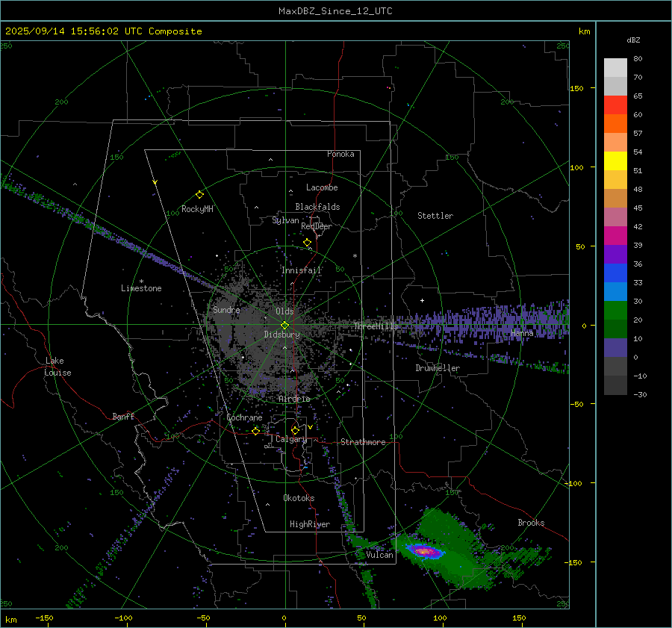Click the RockyMH label

click(x=197, y=209)
